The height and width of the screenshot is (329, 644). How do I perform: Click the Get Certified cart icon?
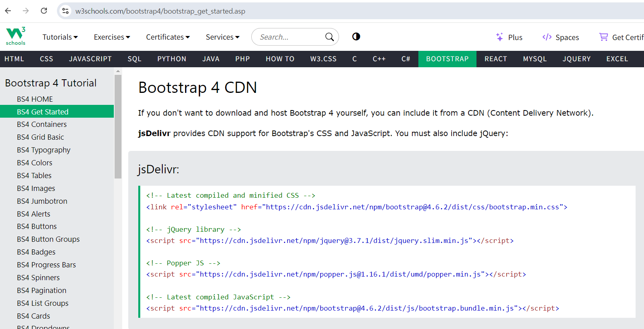coord(604,37)
